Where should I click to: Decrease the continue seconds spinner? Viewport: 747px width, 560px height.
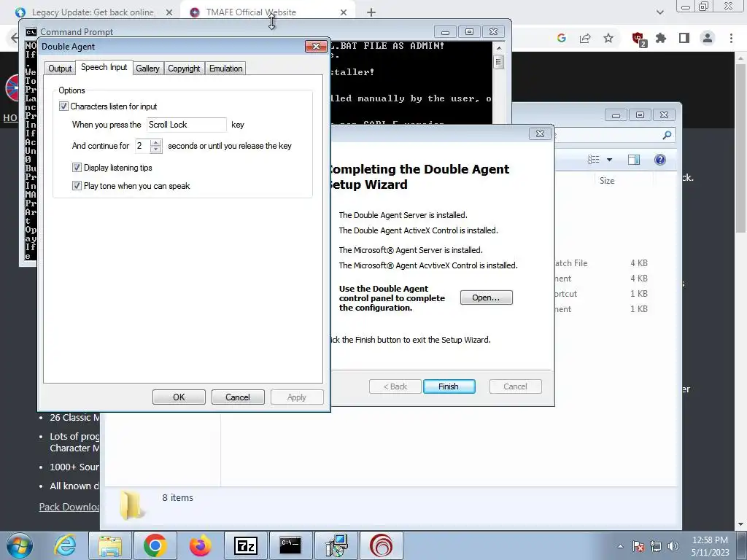156,149
